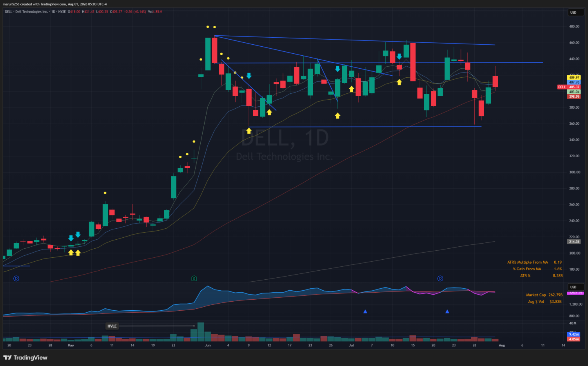Image resolution: width=588 pixels, height=366 pixels.
Task: Click the dark red 398.99 price label
Action: click(574, 97)
